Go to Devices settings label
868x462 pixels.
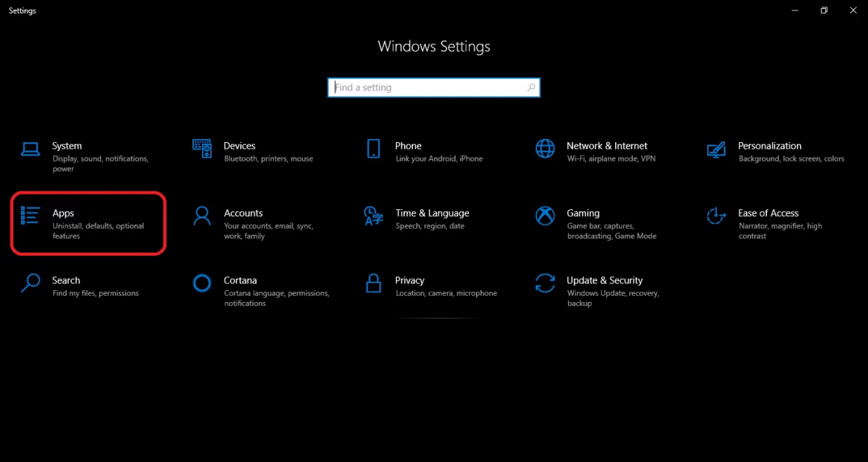pos(239,146)
